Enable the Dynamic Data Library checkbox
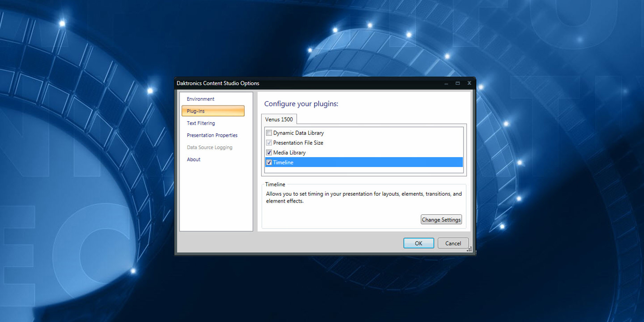 pos(269,133)
